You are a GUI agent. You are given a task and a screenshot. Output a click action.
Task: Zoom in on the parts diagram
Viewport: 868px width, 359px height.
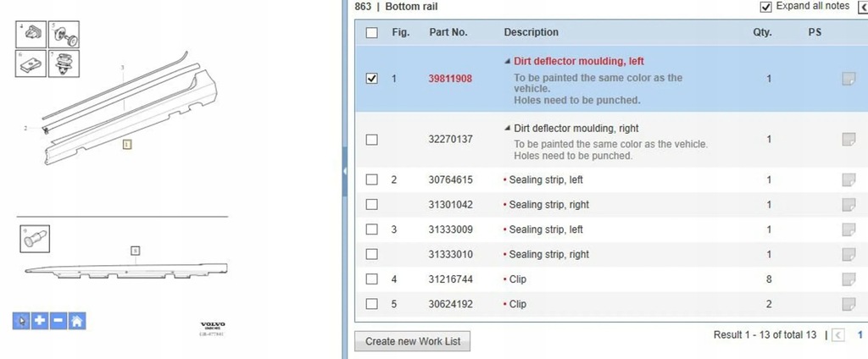40,321
